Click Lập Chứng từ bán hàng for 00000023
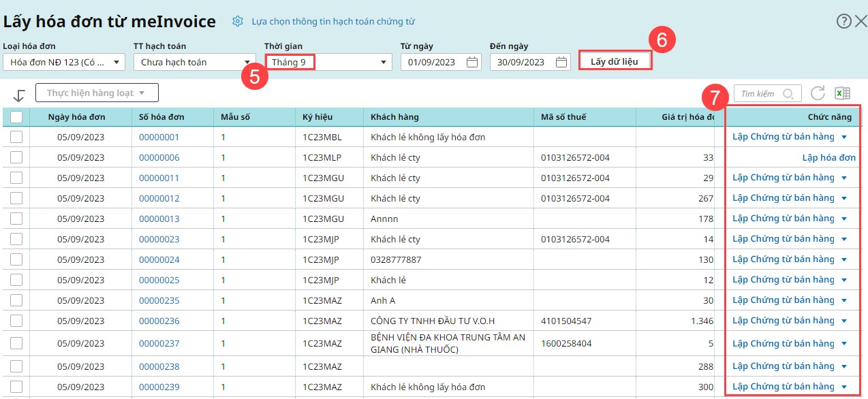Viewport: 868px width, 399px height. 784,239
